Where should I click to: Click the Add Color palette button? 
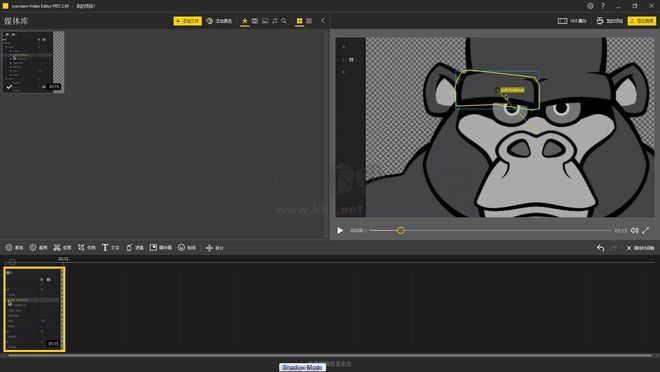click(x=219, y=21)
